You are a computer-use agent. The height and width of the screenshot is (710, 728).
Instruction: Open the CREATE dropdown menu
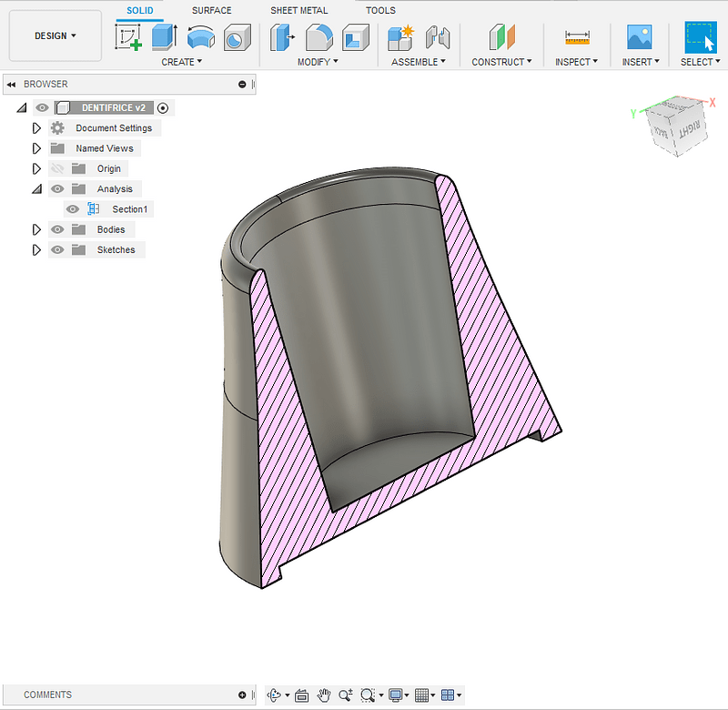[x=181, y=62]
